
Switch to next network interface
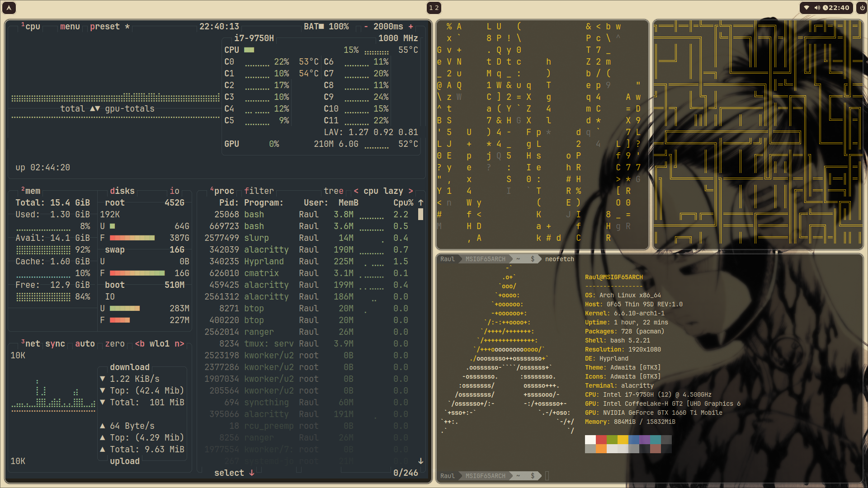point(179,344)
